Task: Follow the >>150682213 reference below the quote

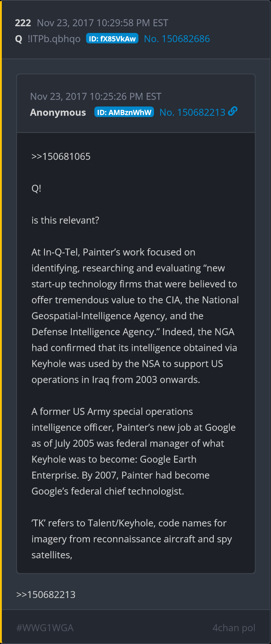Action: pyautogui.click(x=46, y=594)
